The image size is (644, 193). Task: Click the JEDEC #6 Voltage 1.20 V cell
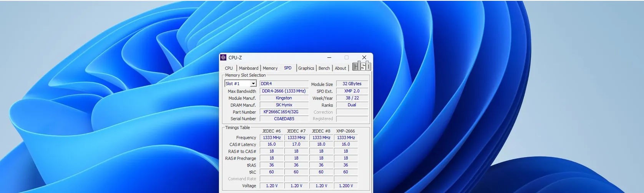[272, 186]
